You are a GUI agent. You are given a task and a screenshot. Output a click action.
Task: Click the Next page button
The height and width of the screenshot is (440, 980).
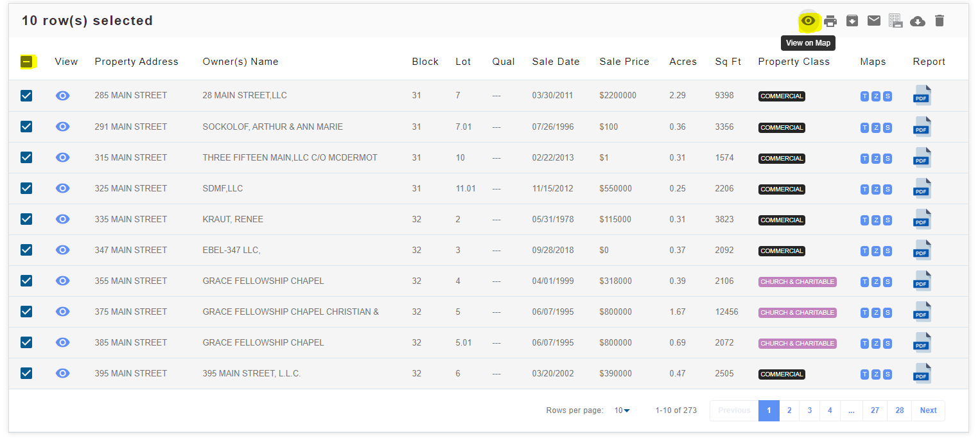[929, 410]
